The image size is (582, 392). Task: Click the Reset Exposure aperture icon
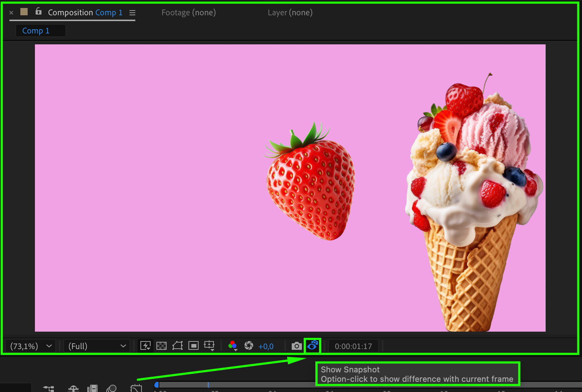pos(249,346)
